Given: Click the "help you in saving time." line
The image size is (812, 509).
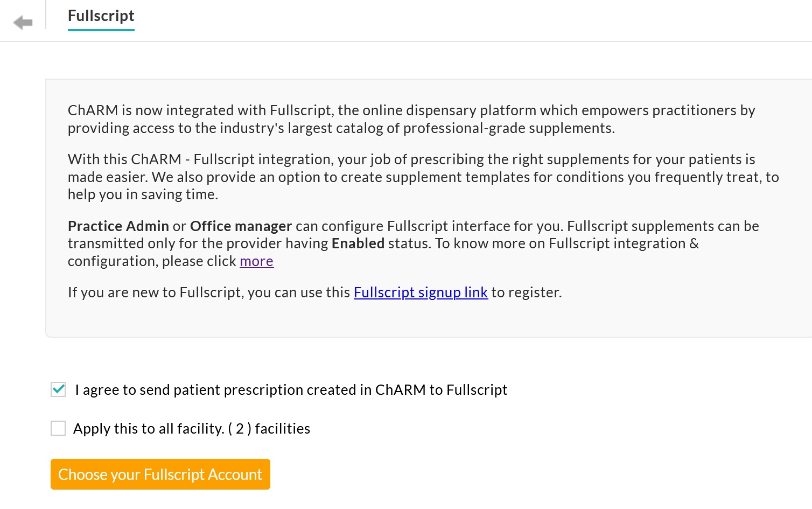Looking at the screenshot, I should [143, 194].
